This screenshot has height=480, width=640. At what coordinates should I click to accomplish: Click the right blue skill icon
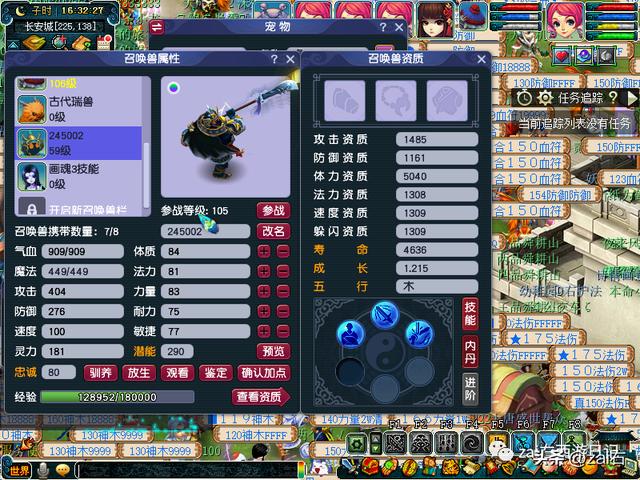[423, 334]
